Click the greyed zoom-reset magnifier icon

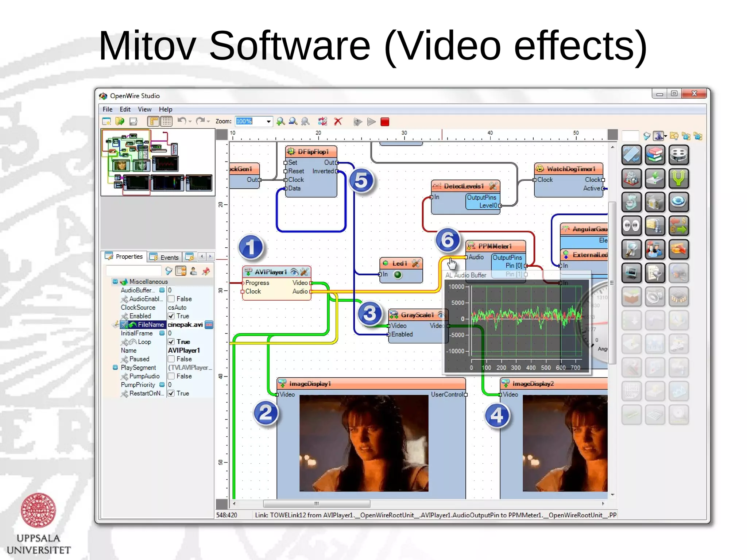[305, 121]
